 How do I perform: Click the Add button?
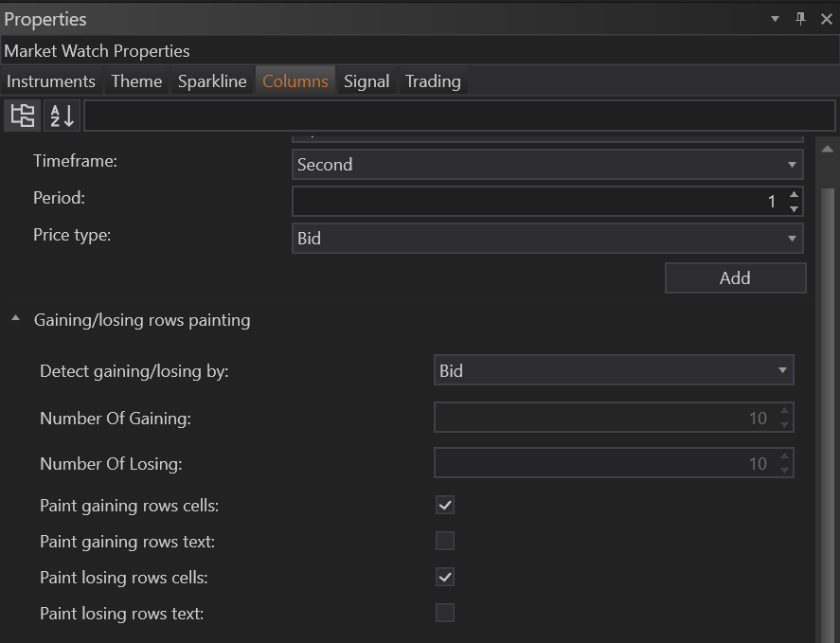[x=735, y=278]
